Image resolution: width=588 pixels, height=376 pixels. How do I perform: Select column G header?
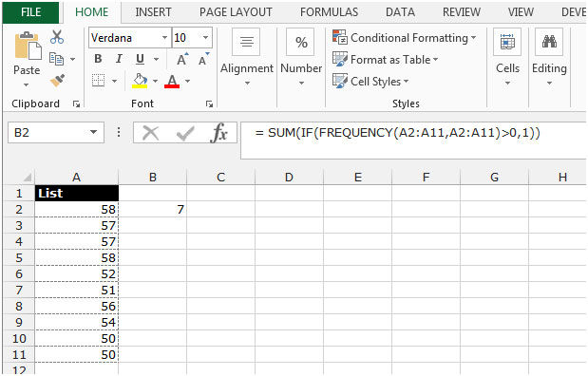pos(494,177)
